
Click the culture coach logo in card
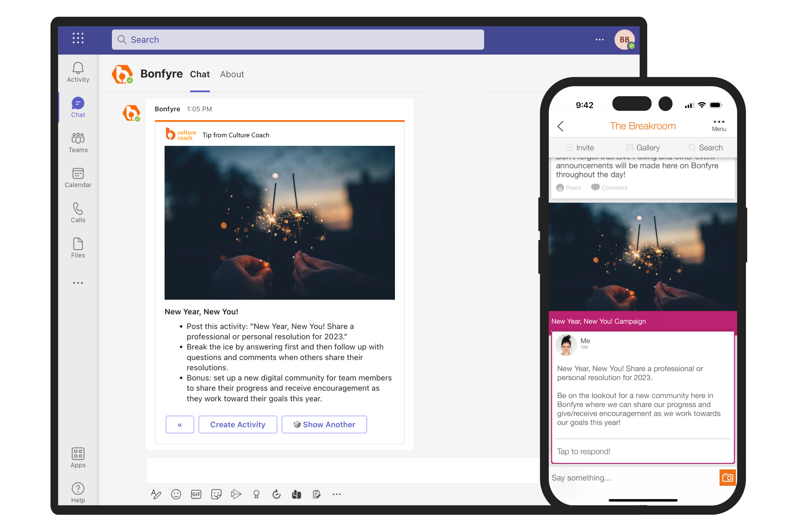tap(181, 134)
